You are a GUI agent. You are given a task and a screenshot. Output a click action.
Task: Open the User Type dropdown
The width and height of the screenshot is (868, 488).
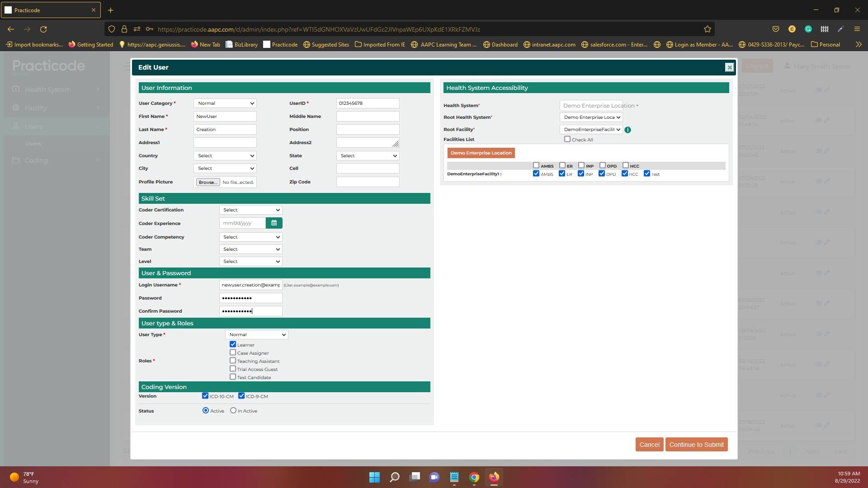(257, 335)
